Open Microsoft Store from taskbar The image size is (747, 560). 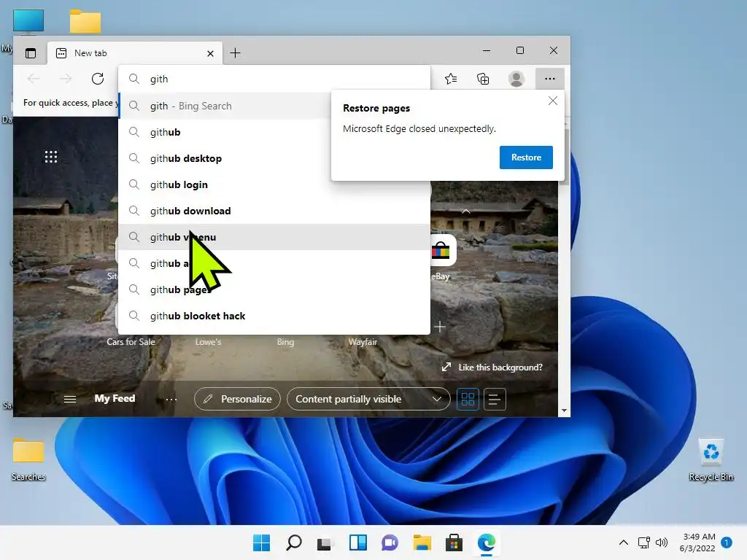[454, 542]
